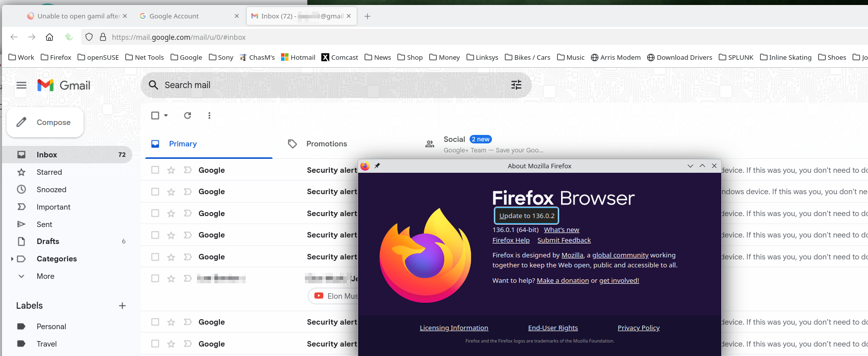Open the openSUSE bookmarks folder
868x356 pixels.
point(98,57)
